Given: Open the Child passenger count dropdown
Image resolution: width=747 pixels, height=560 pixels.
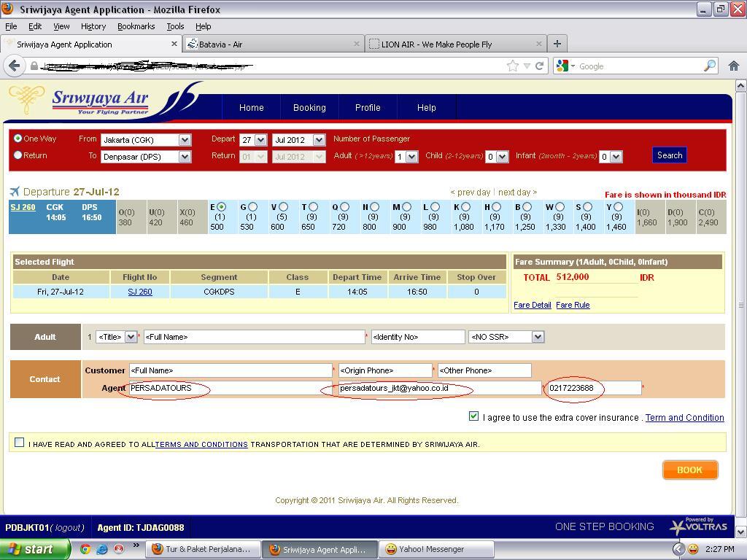Looking at the screenshot, I should (502, 157).
